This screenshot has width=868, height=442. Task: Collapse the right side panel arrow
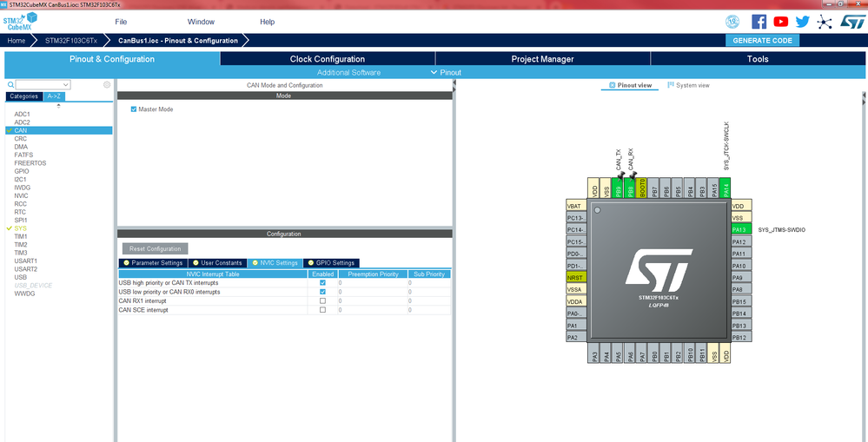865,97
